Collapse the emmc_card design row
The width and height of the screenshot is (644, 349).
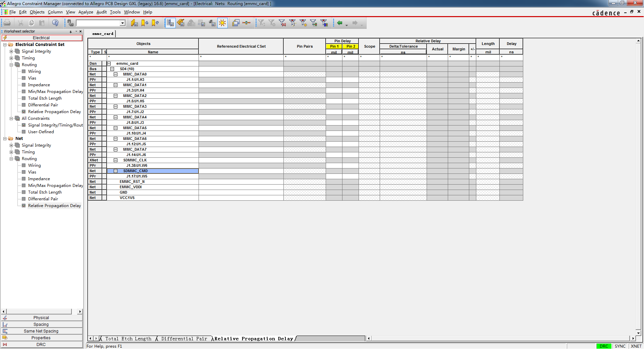click(109, 63)
